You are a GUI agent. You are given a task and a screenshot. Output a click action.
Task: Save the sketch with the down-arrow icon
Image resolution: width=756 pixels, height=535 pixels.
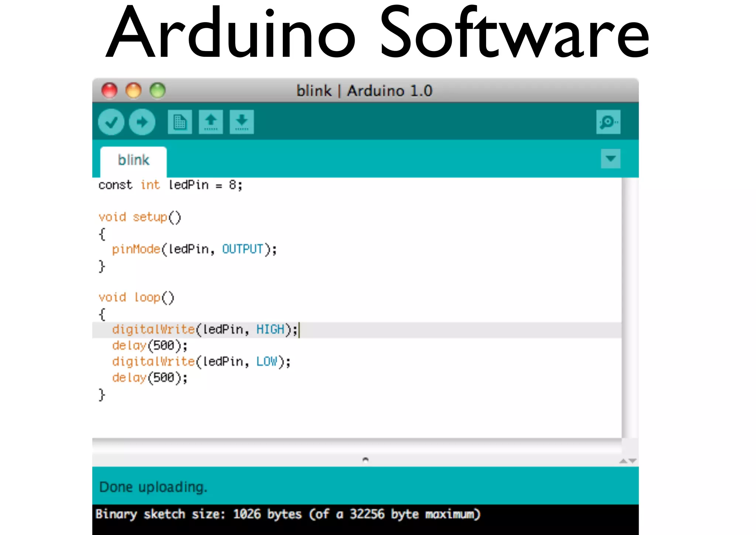242,122
